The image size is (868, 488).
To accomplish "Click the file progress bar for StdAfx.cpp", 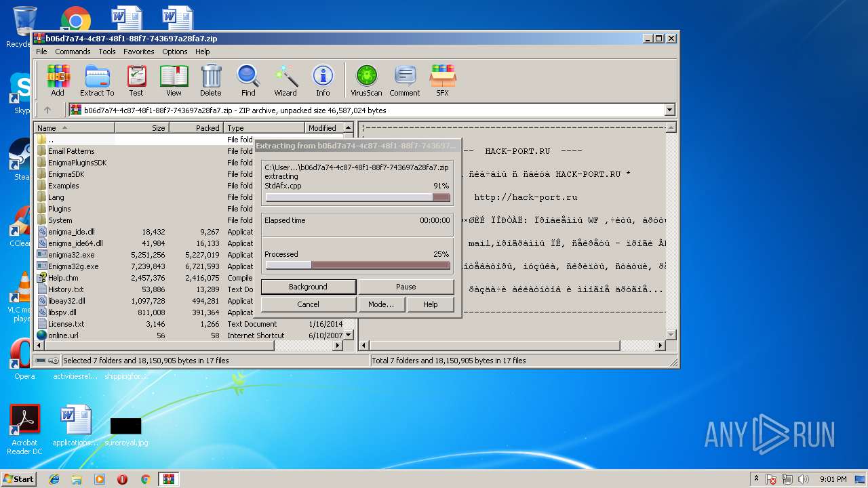I will [x=357, y=197].
